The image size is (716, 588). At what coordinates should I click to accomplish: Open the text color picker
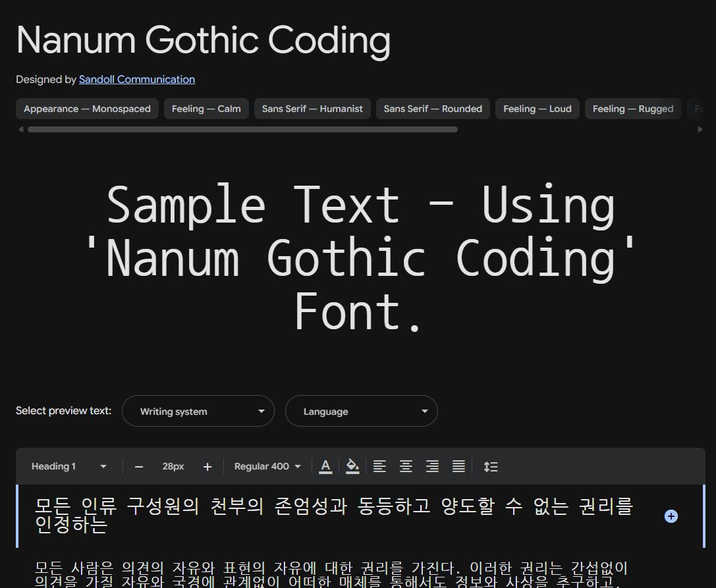[x=325, y=467]
